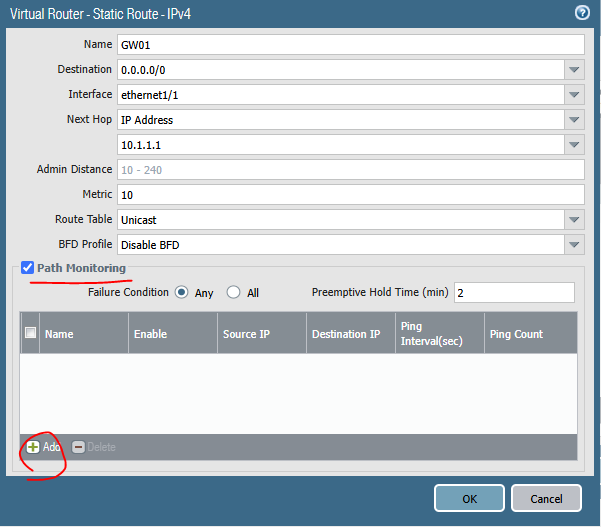This screenshot has width=601, height=527.
Task: Open the help icon in title bar
Action: [x=582, y=13]
